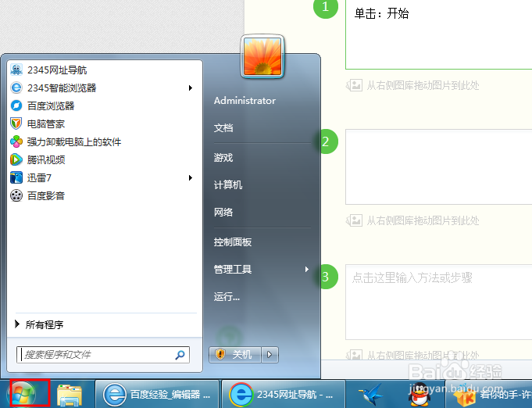Click the Thunder bird icon on taskbar
The width and height of the screenshot is (532, 408).
pos(371,395)
